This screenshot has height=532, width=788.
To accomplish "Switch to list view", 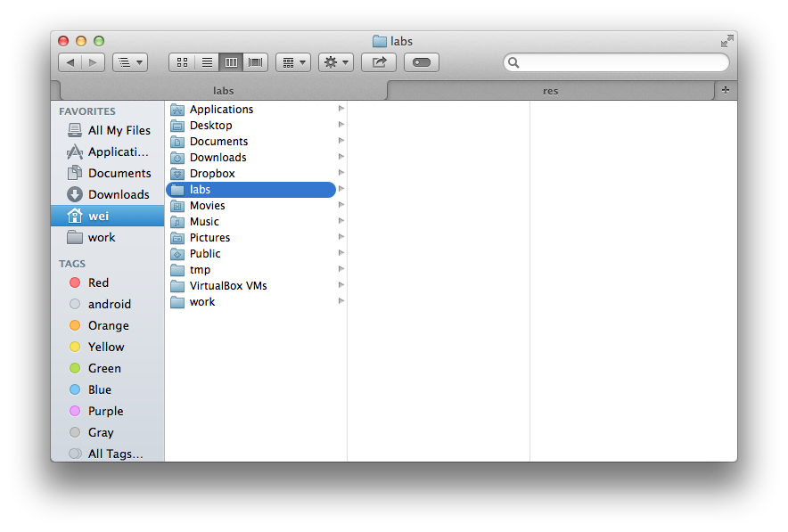I will click(207, 62).
